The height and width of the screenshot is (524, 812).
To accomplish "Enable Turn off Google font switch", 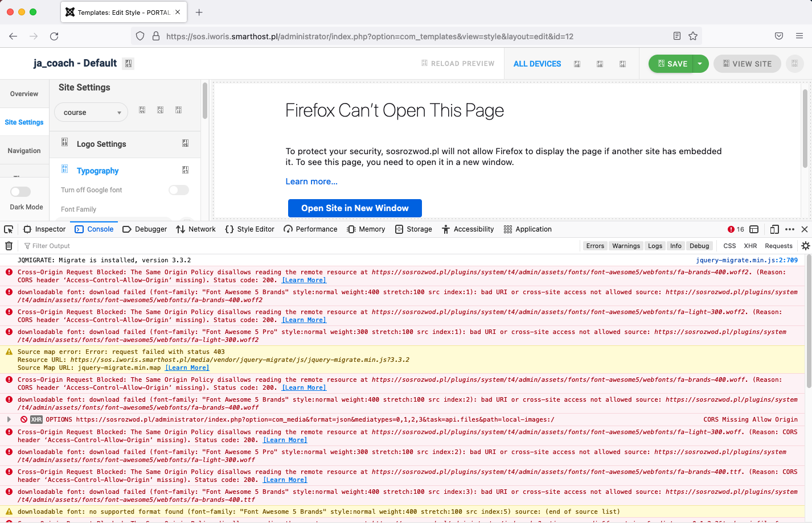I will coord(179,190).
